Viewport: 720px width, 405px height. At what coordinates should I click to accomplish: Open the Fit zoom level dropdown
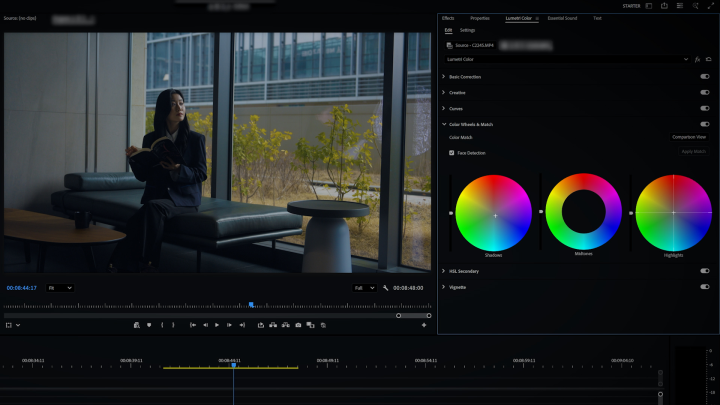[x=60, y=288]
